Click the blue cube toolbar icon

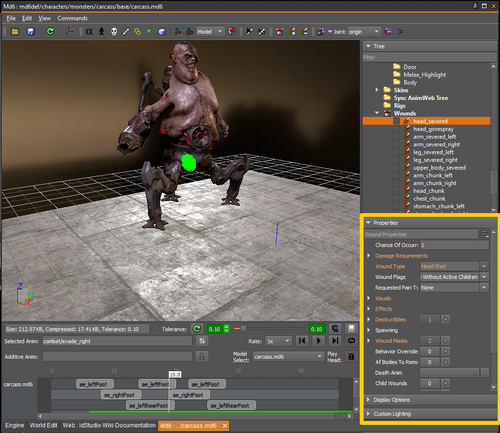point(162,32)
